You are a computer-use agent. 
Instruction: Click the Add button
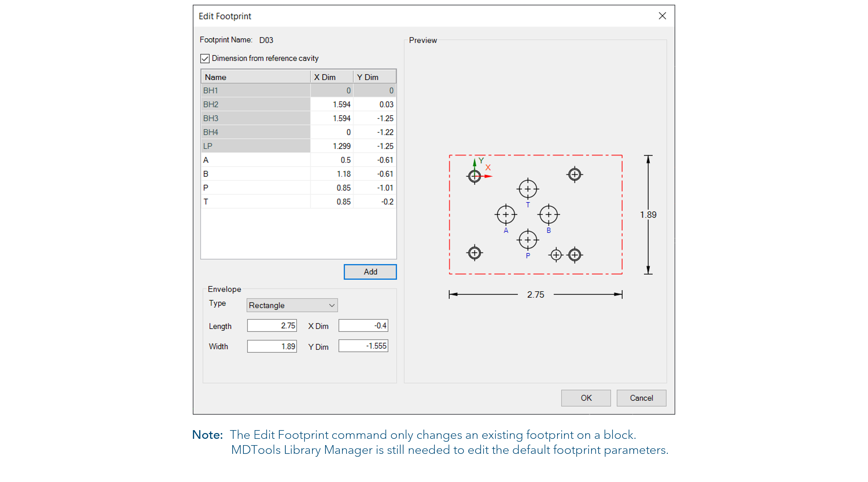[370, 272]
